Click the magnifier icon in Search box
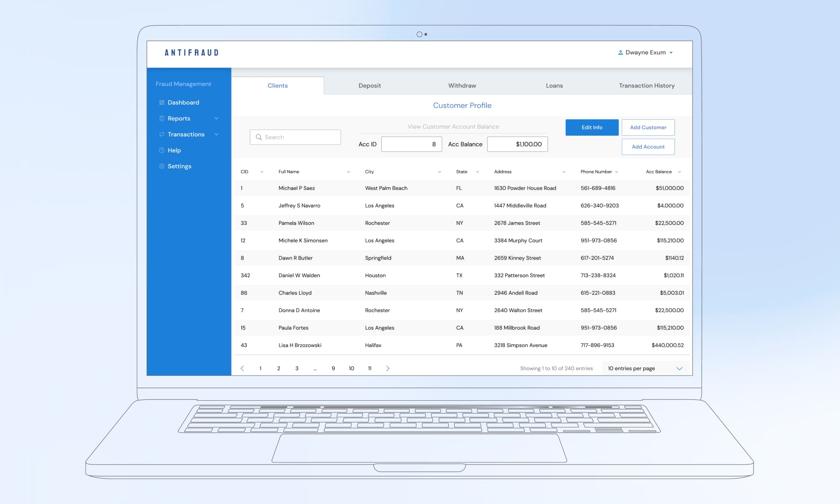The image size is (840, 504). (259, 137)
